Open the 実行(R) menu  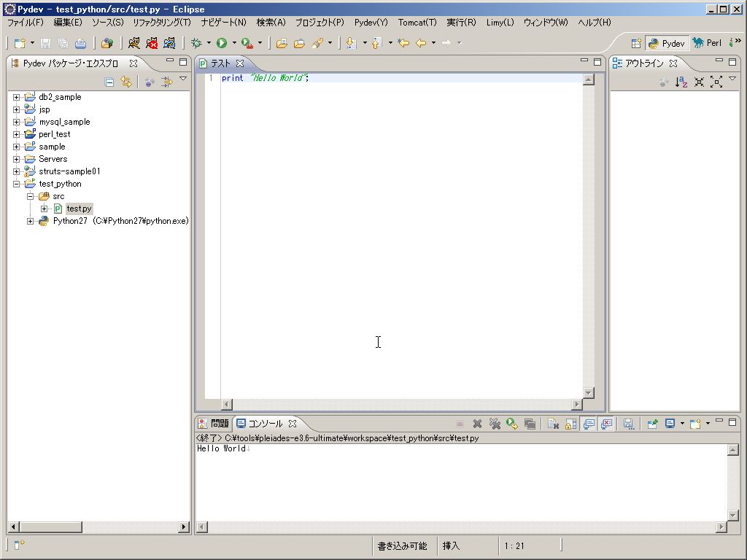coord(461,23)
